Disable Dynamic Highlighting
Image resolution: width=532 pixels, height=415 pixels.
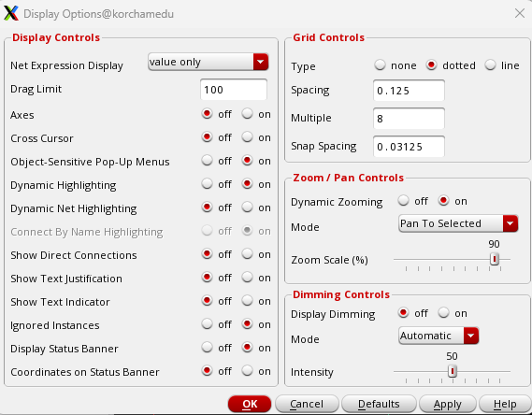pos(207,184)
